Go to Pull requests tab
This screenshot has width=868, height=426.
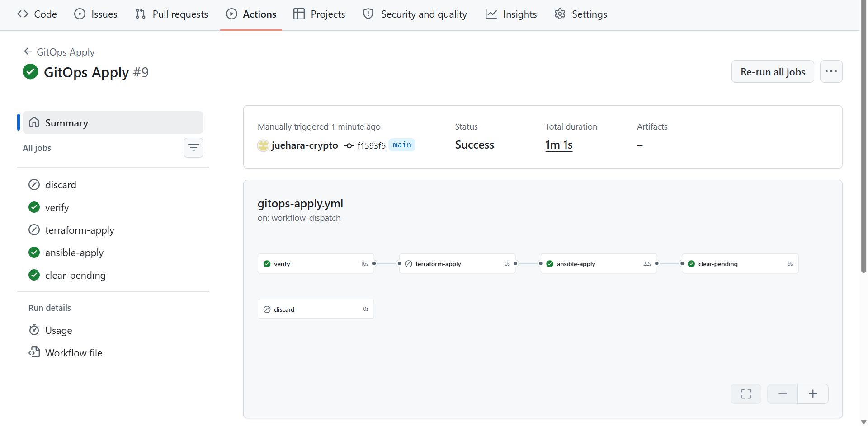(172, 14)
